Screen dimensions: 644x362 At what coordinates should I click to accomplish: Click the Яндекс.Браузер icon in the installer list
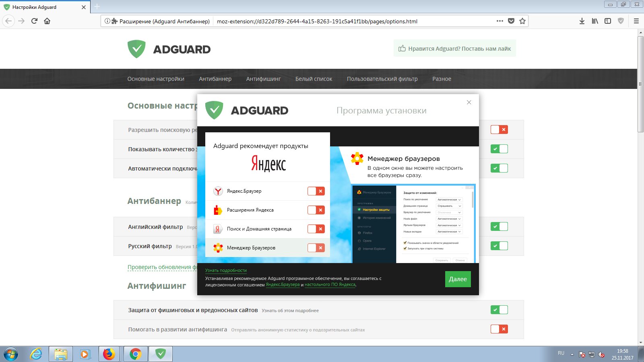pos(218,191)
